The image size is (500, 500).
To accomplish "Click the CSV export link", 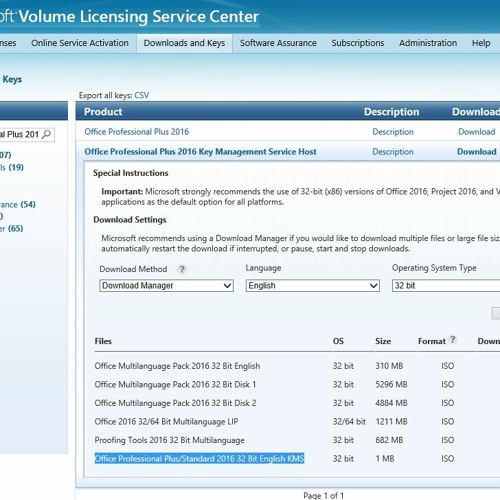I will pyautogui.click(x=142, y=95).
